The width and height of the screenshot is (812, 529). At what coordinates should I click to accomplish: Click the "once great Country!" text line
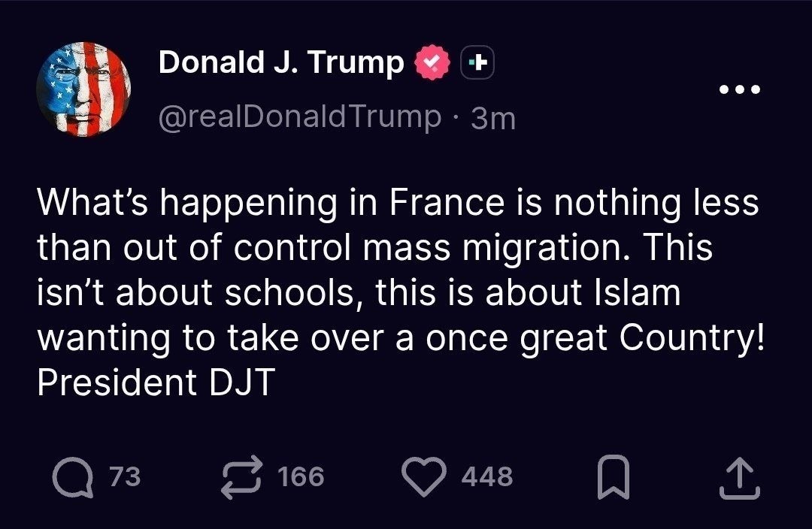595,338
